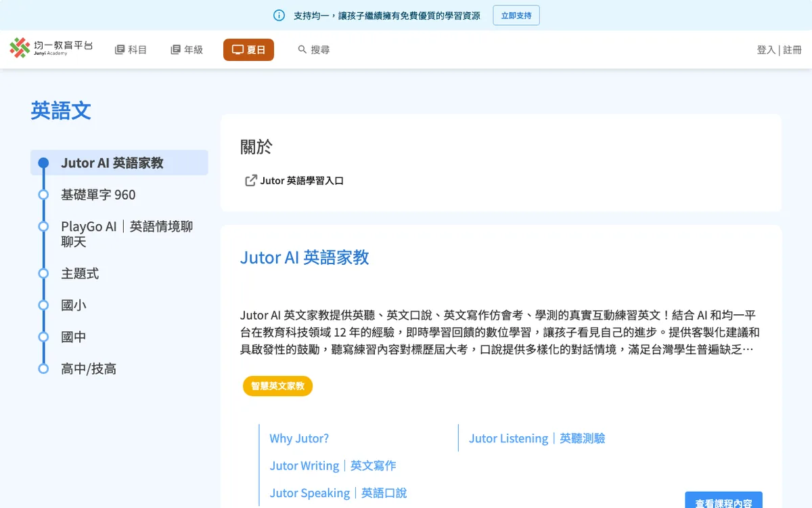Open the Why Jutor? link

[x=299, y=438]
